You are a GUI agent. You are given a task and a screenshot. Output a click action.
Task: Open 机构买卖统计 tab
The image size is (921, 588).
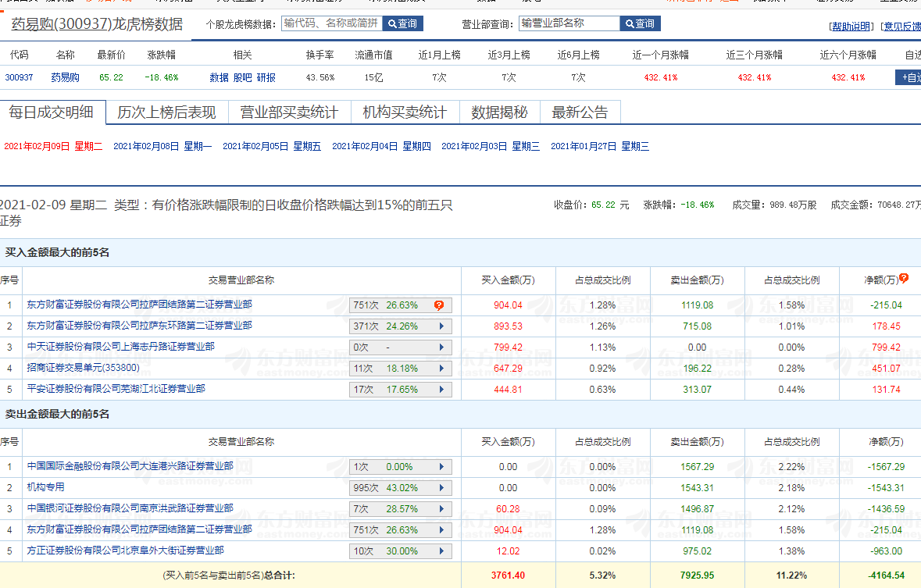(405, 112)
